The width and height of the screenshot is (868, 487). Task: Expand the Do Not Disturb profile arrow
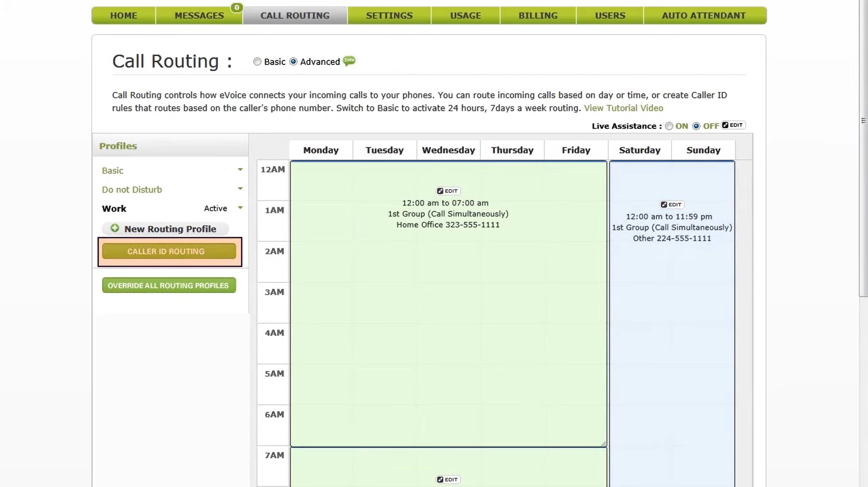[240, 189]
